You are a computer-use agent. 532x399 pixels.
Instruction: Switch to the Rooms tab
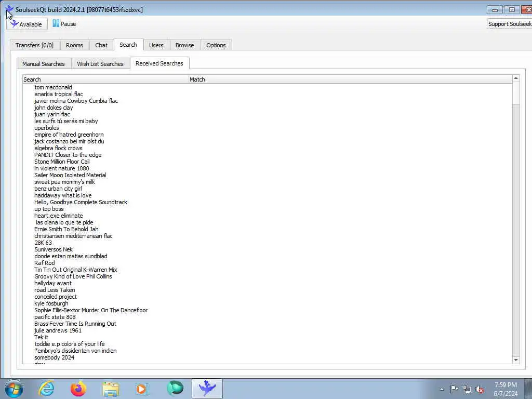pyautogui.click(x=74, y=45)
